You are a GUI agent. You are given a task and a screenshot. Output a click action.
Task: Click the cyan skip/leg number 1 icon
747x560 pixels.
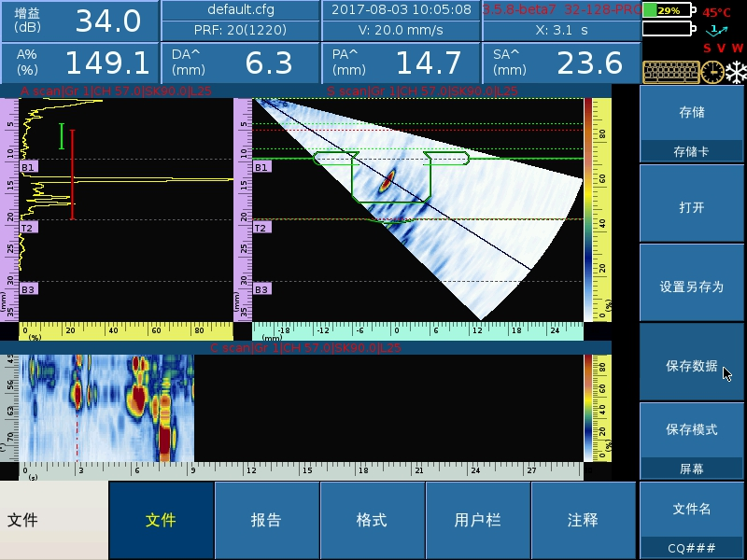click(717, 30)
